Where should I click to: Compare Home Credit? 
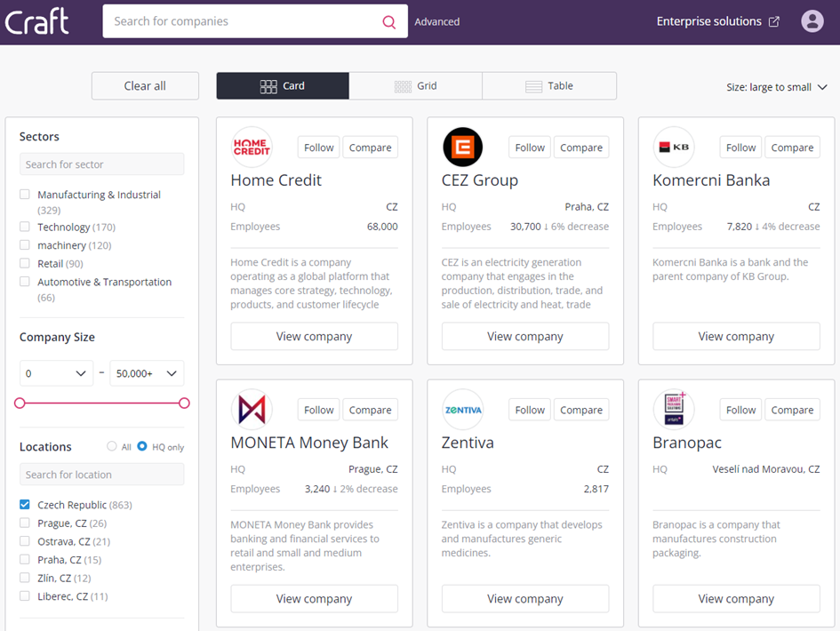(370, 148)
